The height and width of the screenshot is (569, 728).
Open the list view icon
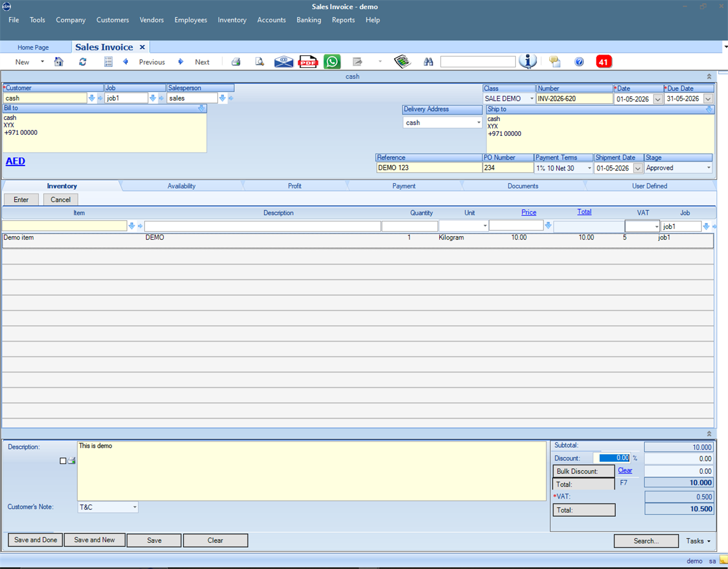(x=109, y=62)
